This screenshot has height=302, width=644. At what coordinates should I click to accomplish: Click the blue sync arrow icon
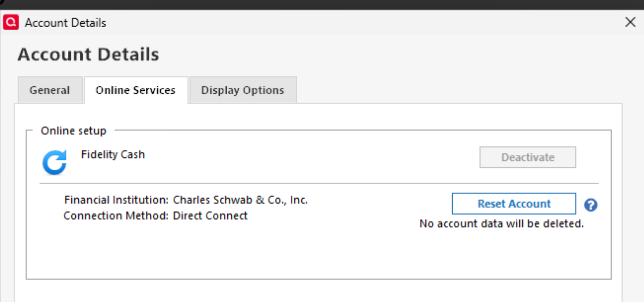tap(54, 162)
